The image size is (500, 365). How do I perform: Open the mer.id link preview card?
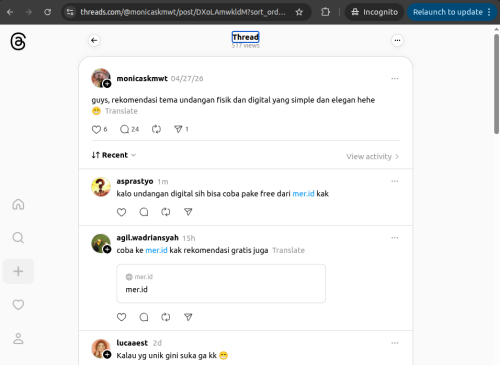click(x=221, y=284)
